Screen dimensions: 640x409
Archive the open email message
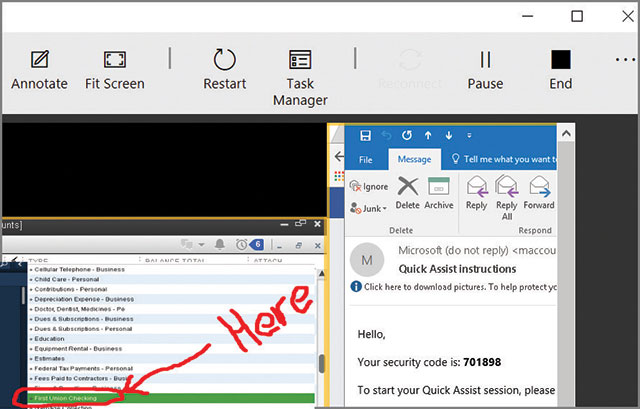tap(438, 191)
